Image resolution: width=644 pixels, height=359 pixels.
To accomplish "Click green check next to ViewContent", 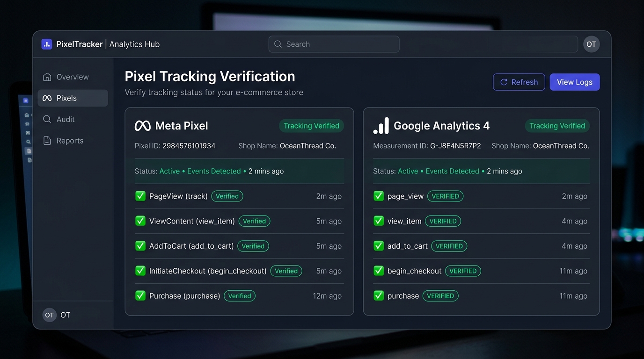I will (140, 221).
